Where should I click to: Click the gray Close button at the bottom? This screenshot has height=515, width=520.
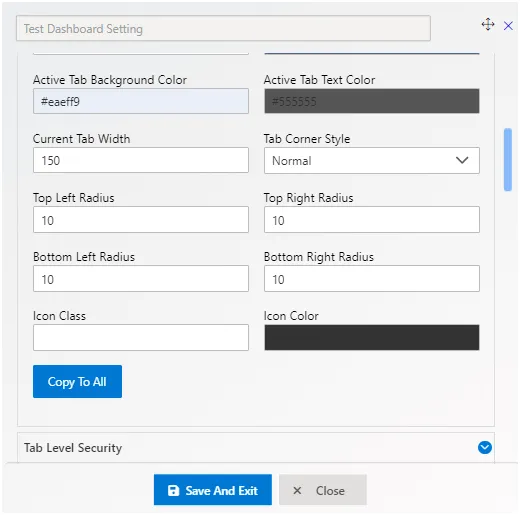coord(323,490)
